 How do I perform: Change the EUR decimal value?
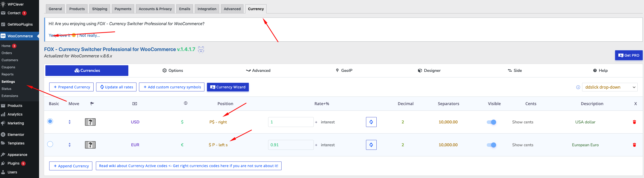point(403,145)
